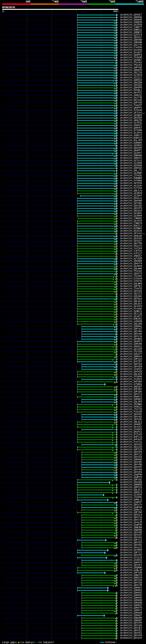
Task: Select hit label UniRef100_Q01648
Action: (131, 50)
